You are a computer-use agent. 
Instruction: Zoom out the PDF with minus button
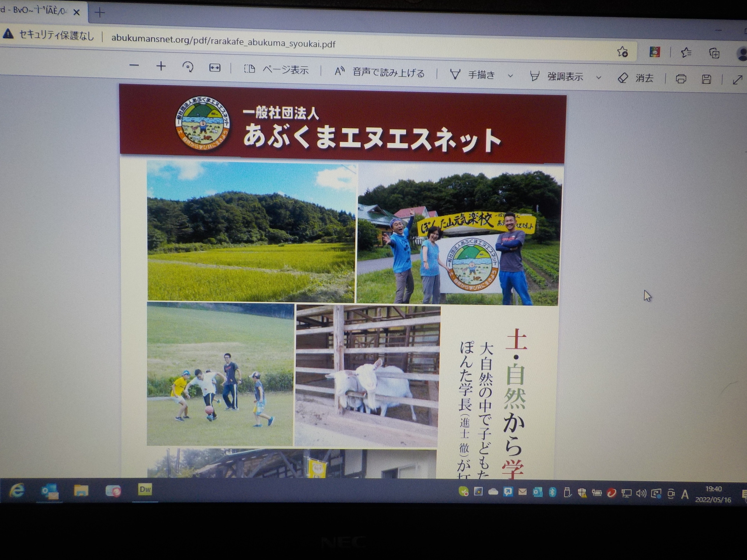tap(134, 66)
